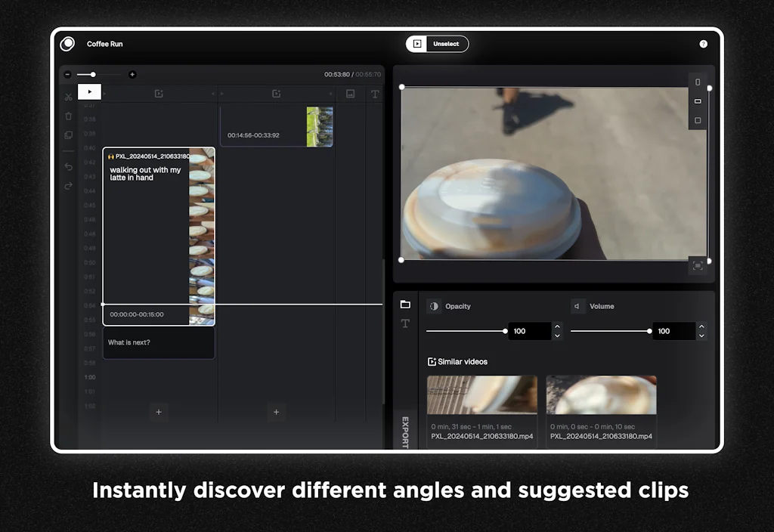Click the duplicate clip icon
774x532 pixels.
68,135
